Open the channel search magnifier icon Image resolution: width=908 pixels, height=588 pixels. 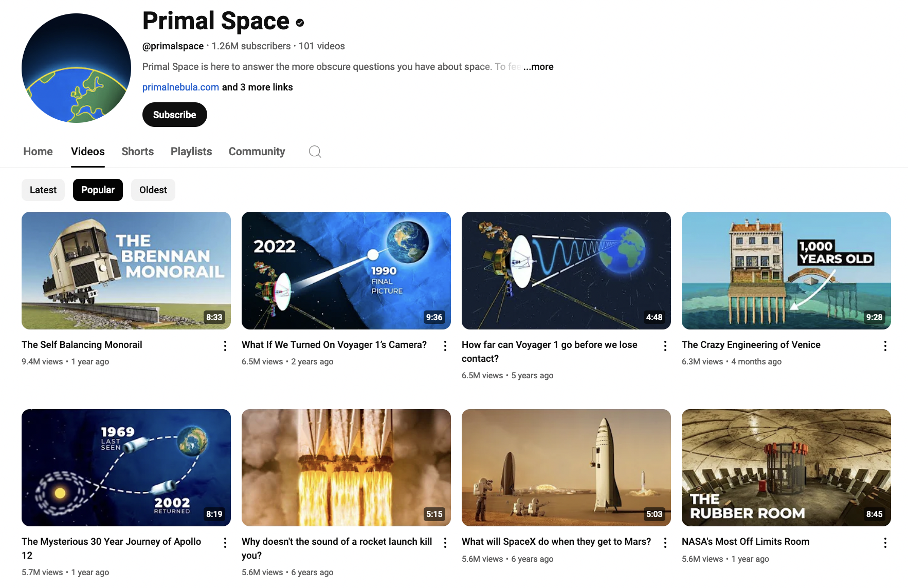pos(315,152)
